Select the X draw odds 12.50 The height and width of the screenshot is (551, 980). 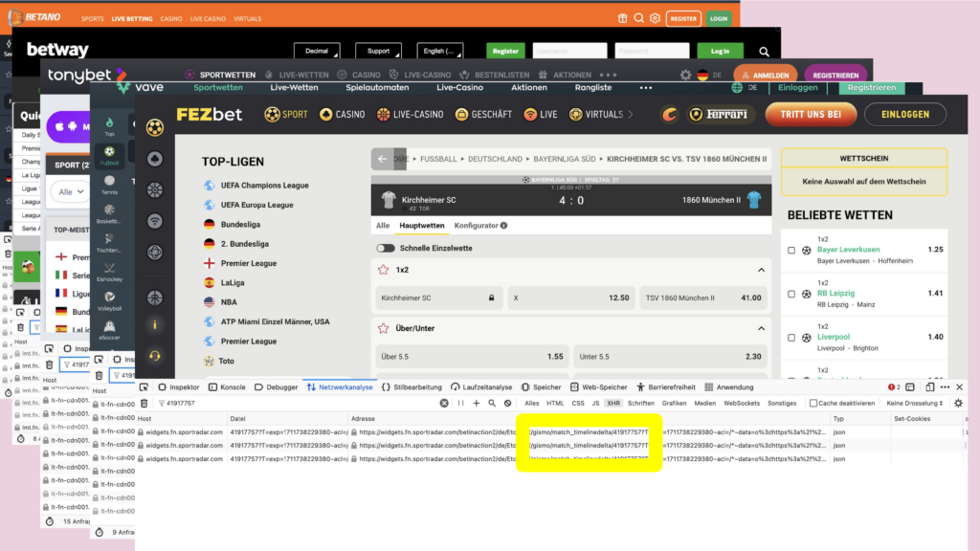point(571,298)
